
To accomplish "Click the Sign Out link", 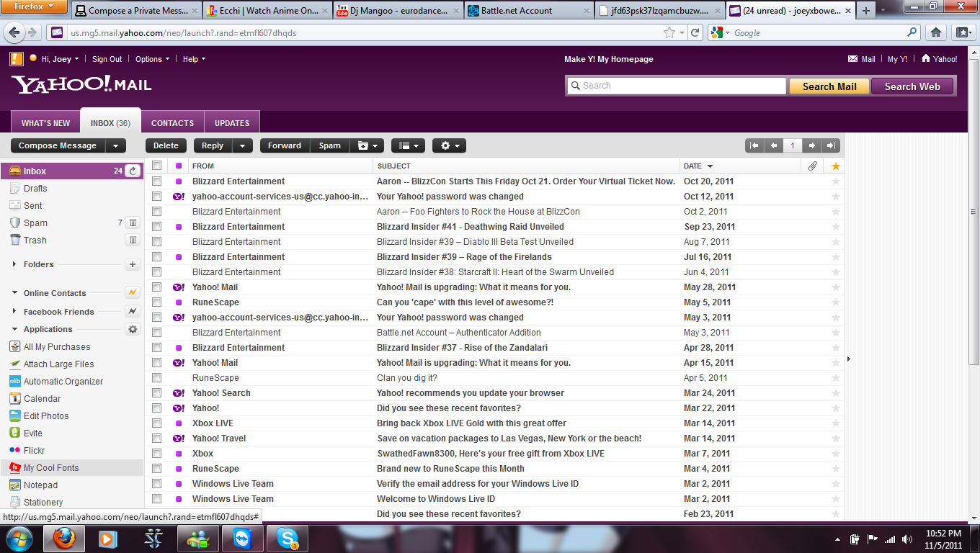I will (x=107, y=59).
